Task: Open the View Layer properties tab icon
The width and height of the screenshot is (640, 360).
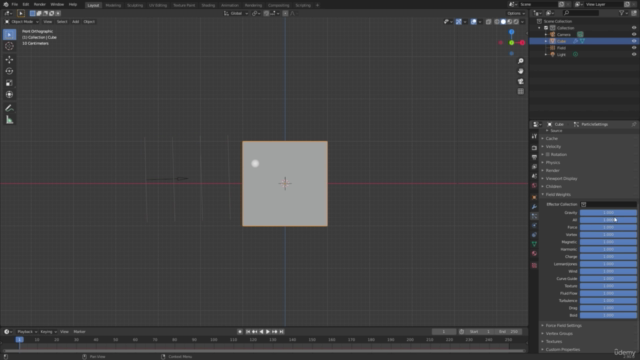Action: pyautogui.click(x=534, y=167)
